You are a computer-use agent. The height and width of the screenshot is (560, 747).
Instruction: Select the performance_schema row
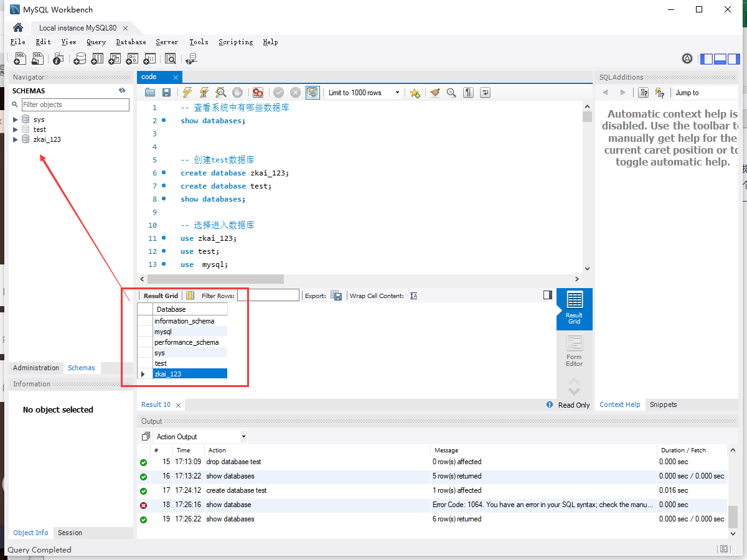pyautogui.click(x=190, y=342)
